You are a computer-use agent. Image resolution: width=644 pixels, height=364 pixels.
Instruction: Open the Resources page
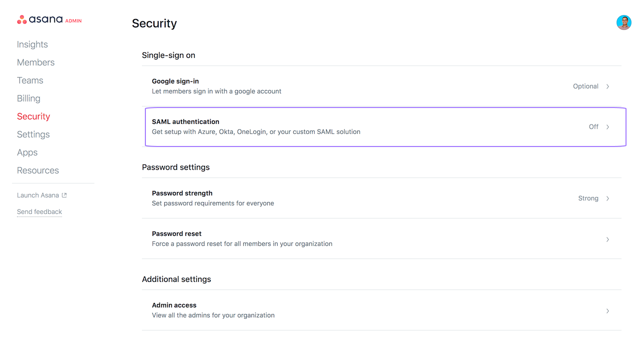[38, 170]
